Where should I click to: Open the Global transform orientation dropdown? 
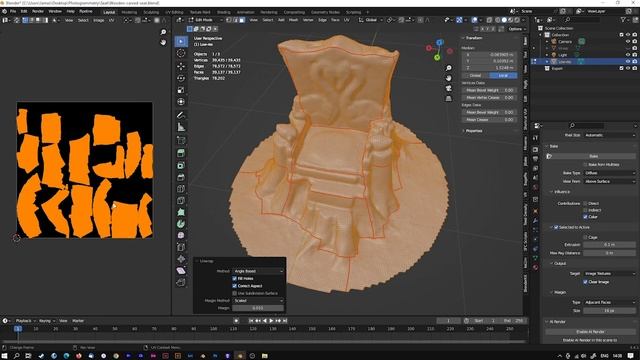click(x=371, y=20)
